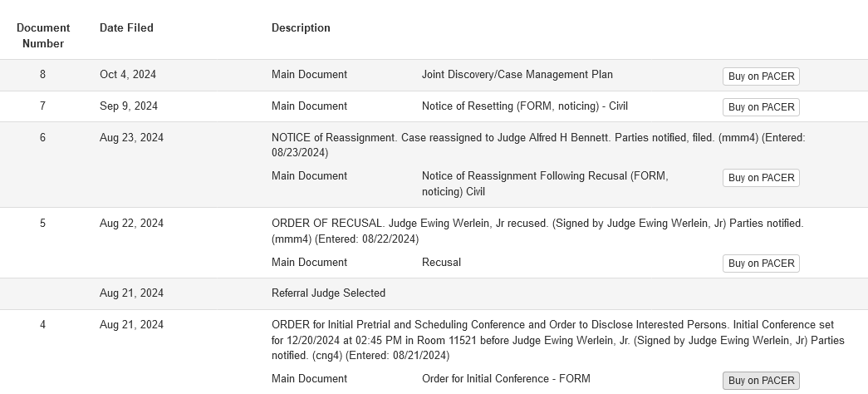Click the Sep 9, 2024 date entry
Screen dimensions: 868x394
[129, 106]
